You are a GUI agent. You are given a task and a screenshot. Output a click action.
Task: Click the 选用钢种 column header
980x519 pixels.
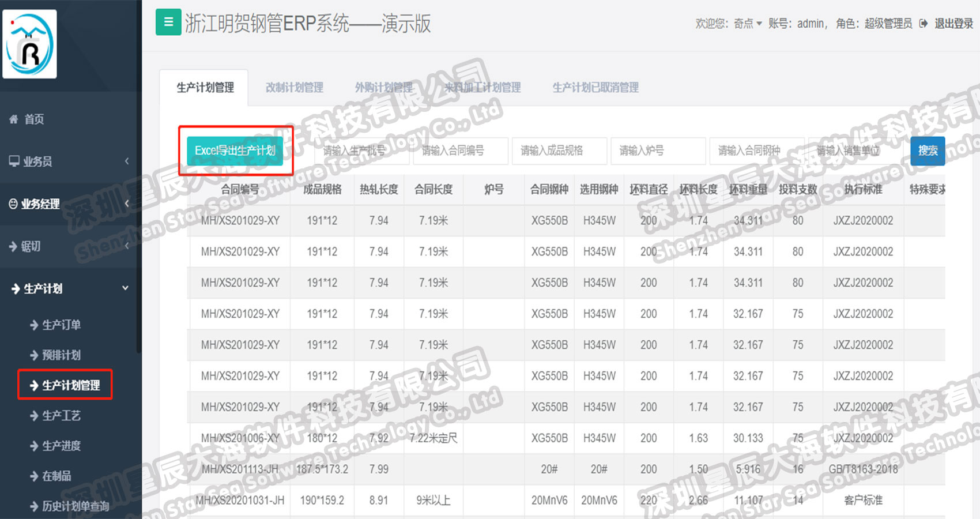(599, 189)
